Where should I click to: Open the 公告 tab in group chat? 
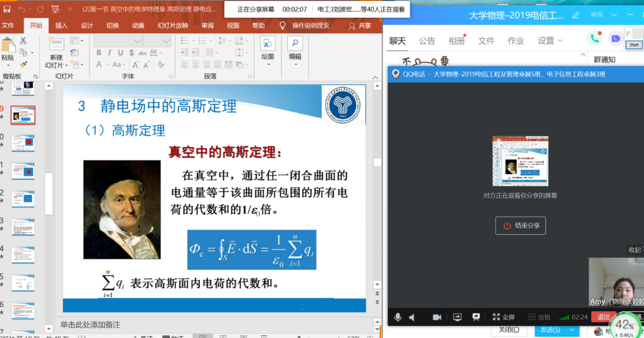tap(426, 41)
